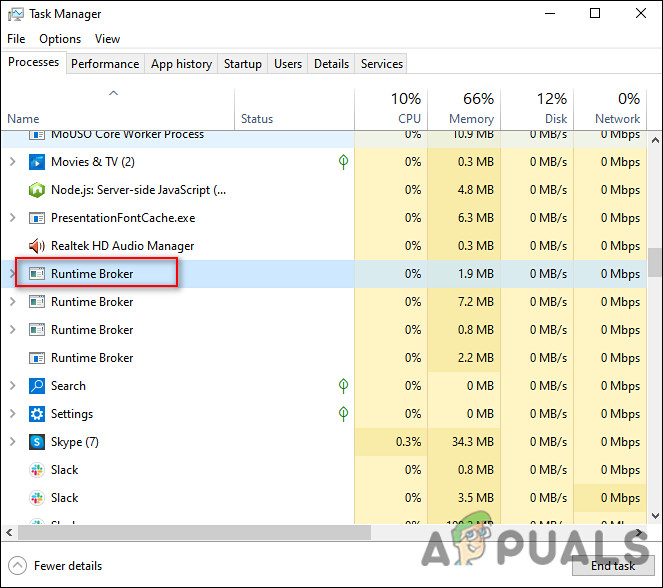This screenshot has height=588, width=663.
Task: Sort by the Name column header
Action: tap(118, 109)
